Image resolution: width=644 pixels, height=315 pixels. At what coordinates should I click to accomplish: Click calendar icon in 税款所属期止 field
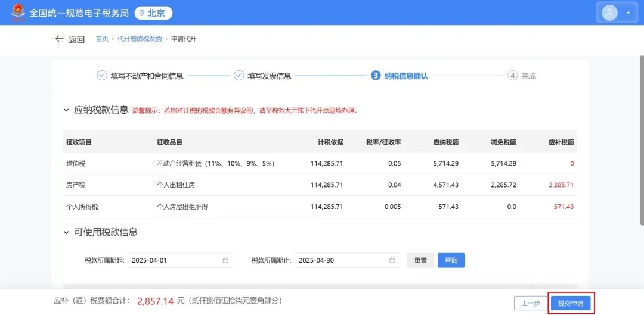pyautogui.click(x=392, y=260)
